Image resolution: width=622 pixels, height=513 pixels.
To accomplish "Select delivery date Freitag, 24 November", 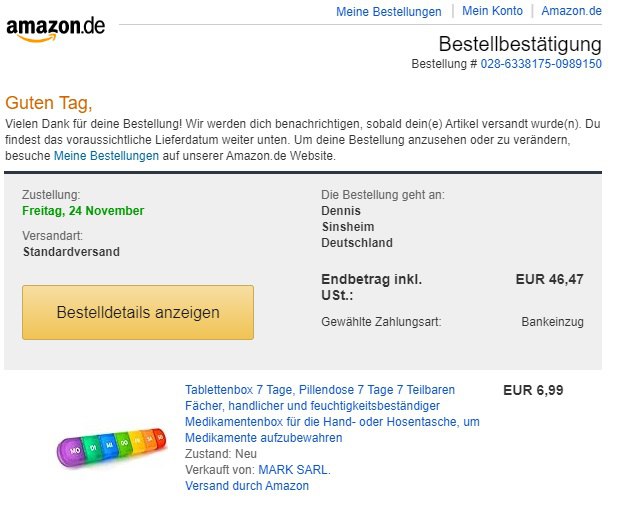I will [83, 211].
